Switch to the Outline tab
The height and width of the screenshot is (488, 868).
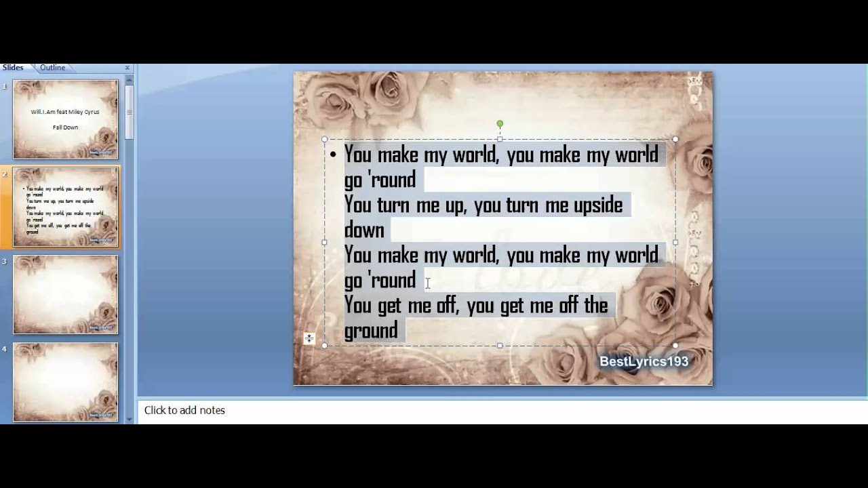tap(52, 68)
